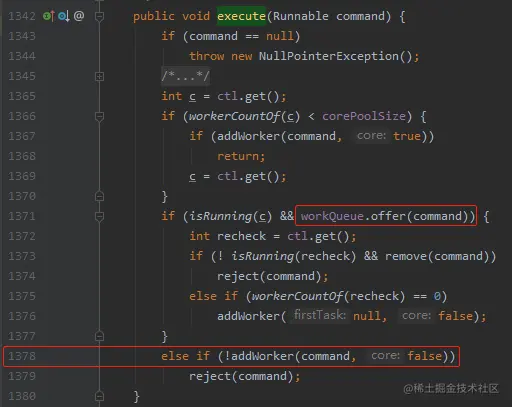The image size is (512, 407).
Task: Click corePoolSize on line 1366
Action: 364,116
